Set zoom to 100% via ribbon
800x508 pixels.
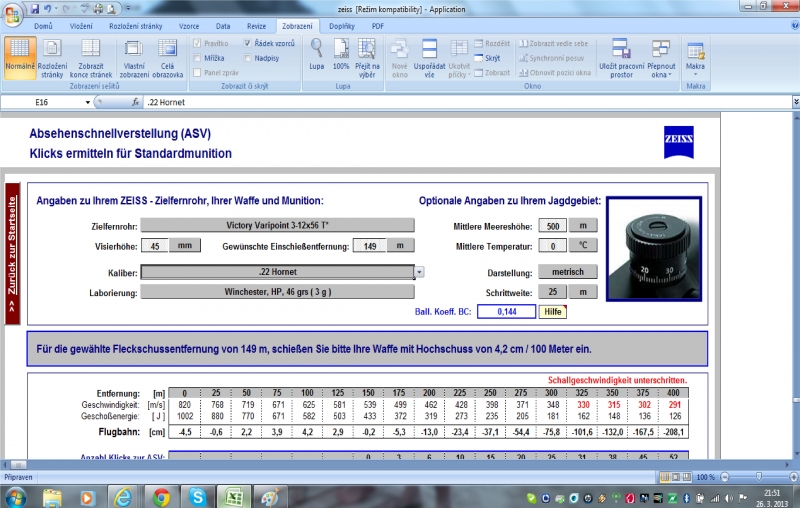pos(341,54)
